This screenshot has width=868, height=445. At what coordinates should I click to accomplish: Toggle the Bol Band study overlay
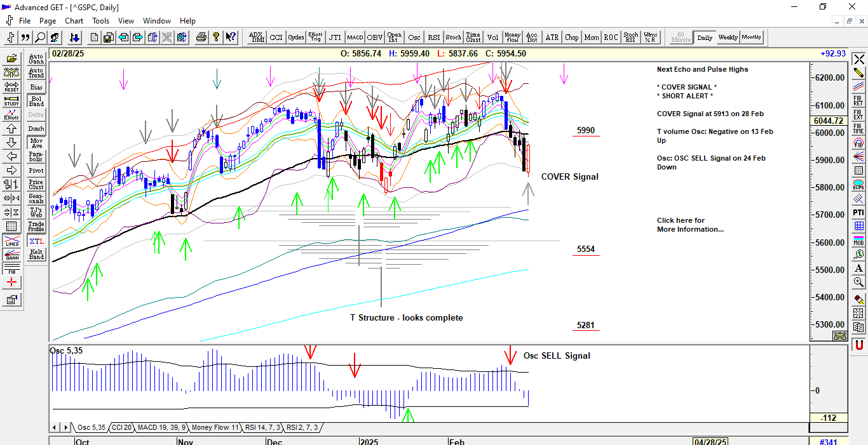click(36, 101)
